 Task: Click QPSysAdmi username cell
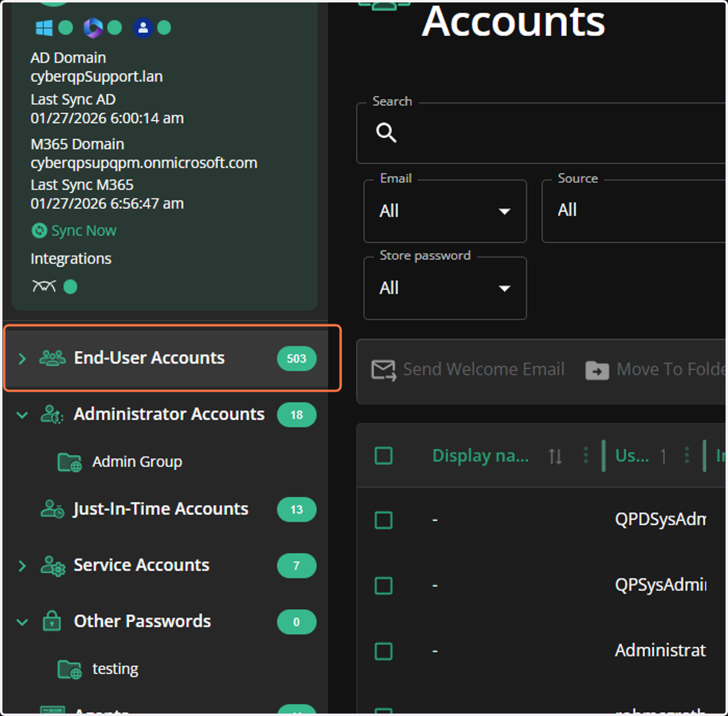click(x=661, y=585)
